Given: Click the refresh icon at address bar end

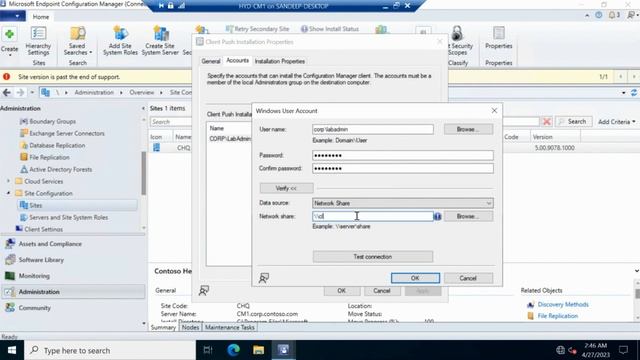Looking at the screenshot, I should pyautogui.click(x=634, y=93).
